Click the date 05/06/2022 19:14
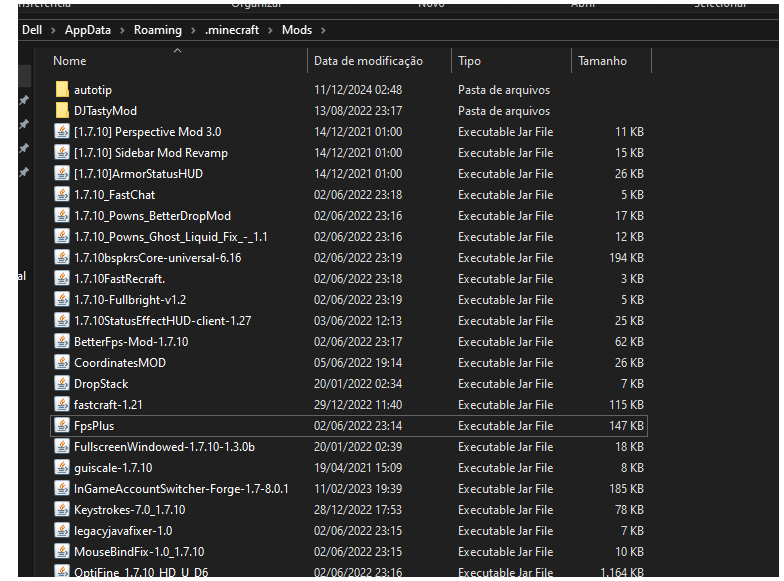 [358, 363]
